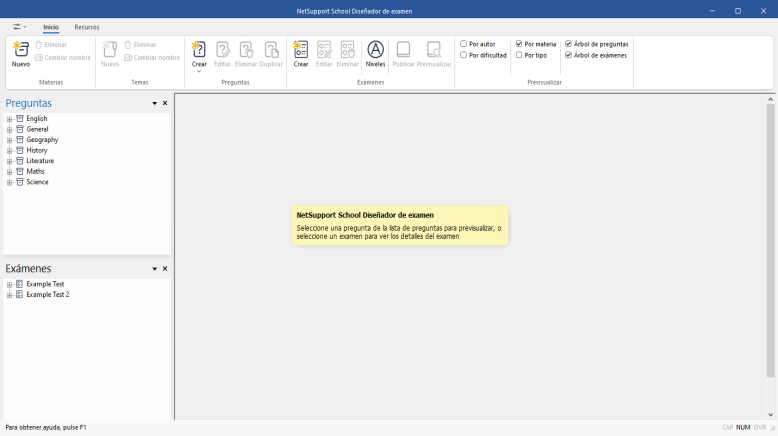Click the scroll up arrow in preview pane
The image size is (778, 436).
point(770,100)
